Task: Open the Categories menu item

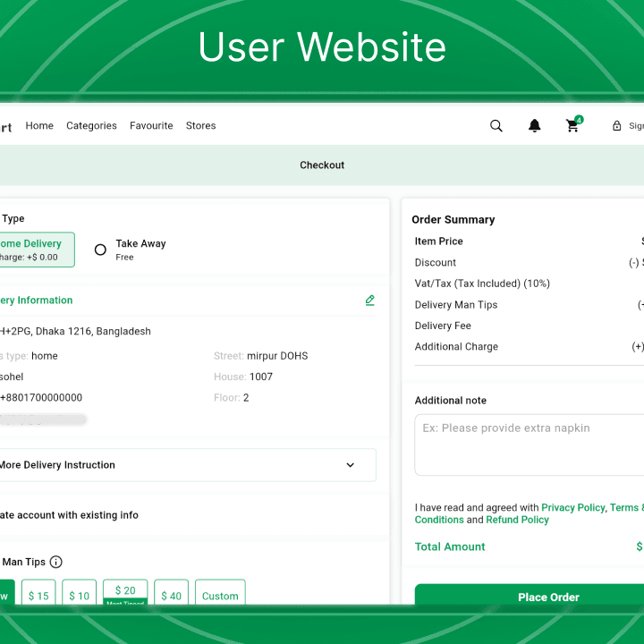Action: [91, 126]
